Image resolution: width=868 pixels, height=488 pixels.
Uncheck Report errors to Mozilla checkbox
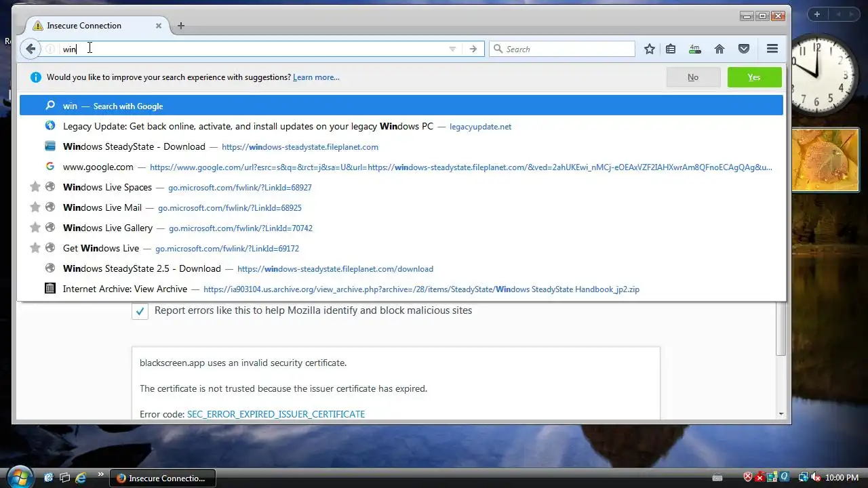click(140, 311)
